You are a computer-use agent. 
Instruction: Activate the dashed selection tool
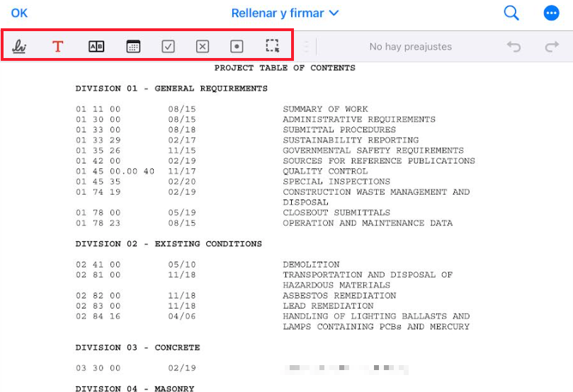[x=272, y=47]
